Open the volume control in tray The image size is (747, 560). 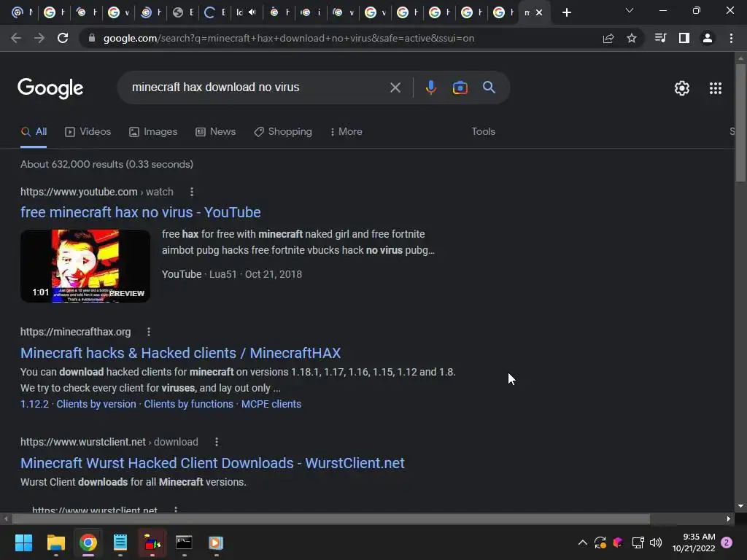point(656,542)
